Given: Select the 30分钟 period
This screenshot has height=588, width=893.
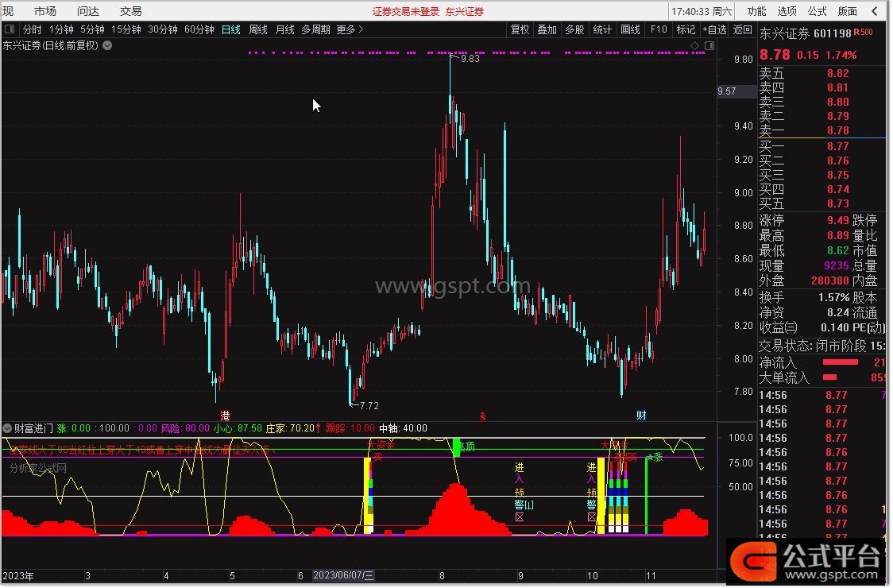Looking at the screenshot, I should [x=163, y=29].
